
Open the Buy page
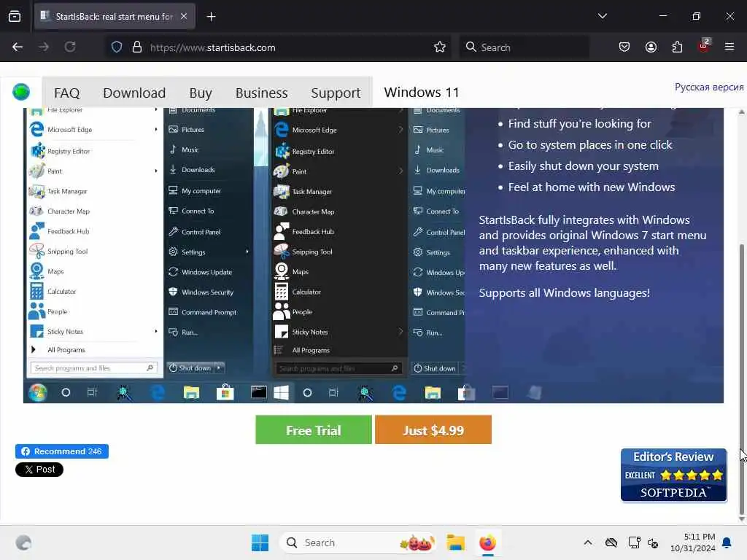coord(201,93)
